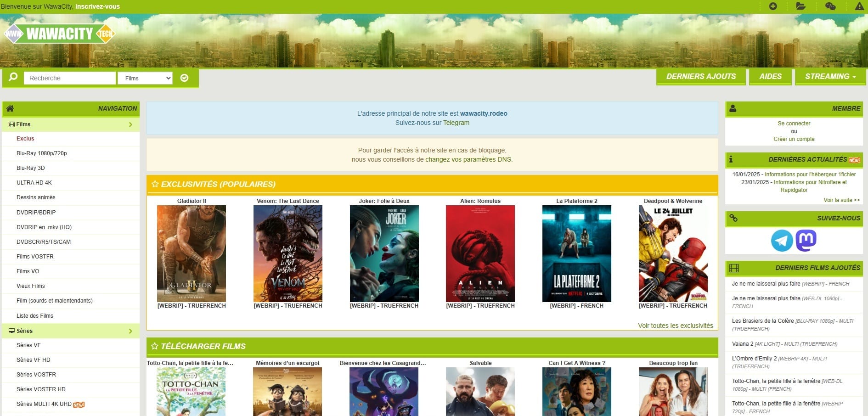
Task: Click the Créer un compte link
Action: point(794,139)
